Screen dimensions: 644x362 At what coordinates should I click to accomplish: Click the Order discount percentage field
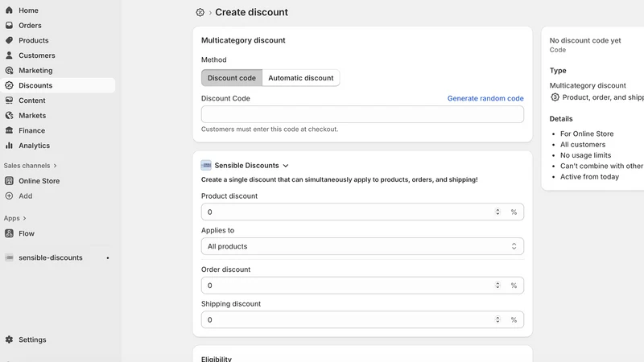pyautogui.click(x=362, y=286)
